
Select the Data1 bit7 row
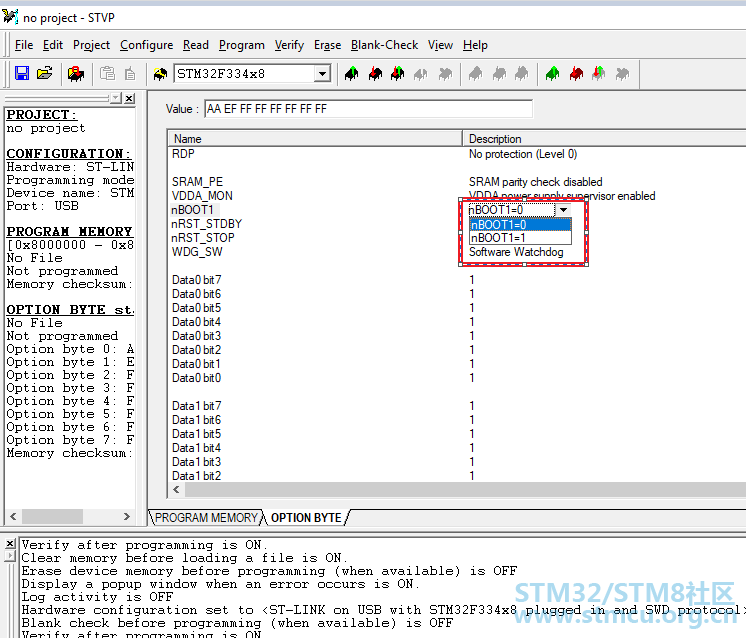pos(196,406)
